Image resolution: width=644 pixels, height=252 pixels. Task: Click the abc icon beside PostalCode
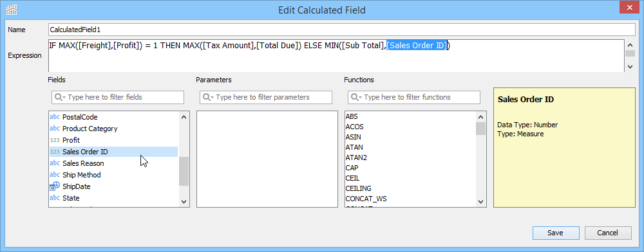(x=55, y=117)
